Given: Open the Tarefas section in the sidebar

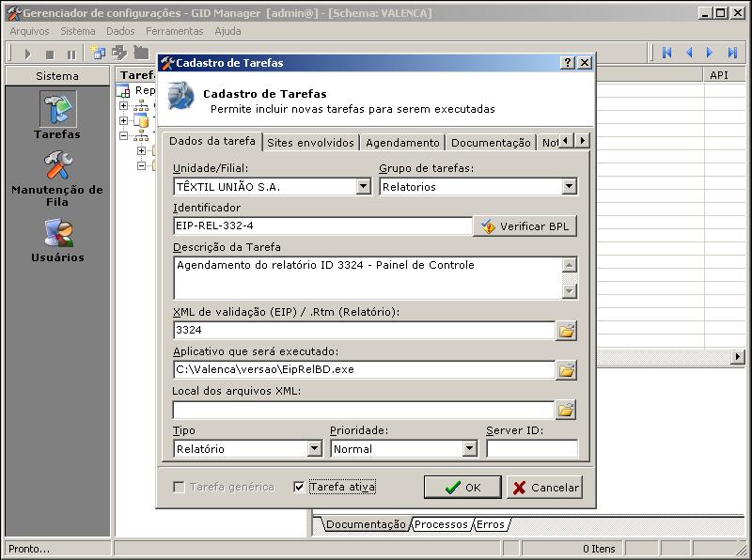Looking at the screenshot, I should (57, 113).
